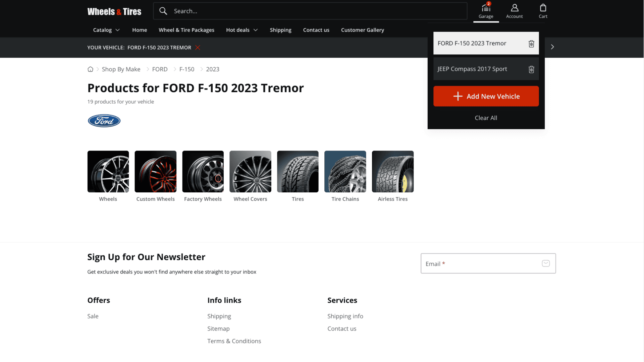Open Customer Gallery menu item
This screenshot has width=644, height=362.
363,30
